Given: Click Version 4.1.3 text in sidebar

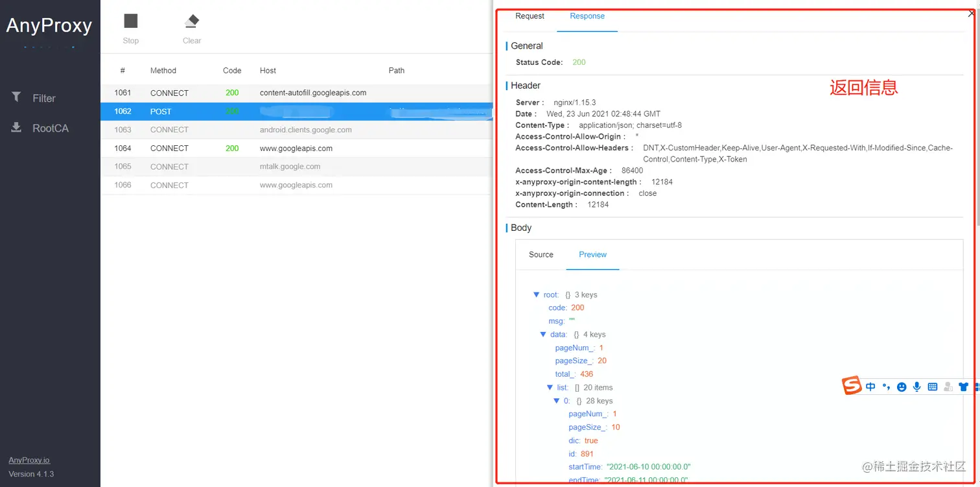Looking at the screenshot, I should pyautogui.click(x=31, y=474).
